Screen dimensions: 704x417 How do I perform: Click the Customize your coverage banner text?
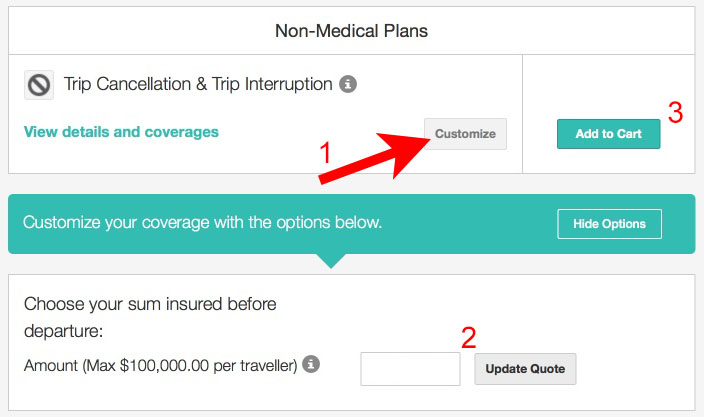(202, 223)
